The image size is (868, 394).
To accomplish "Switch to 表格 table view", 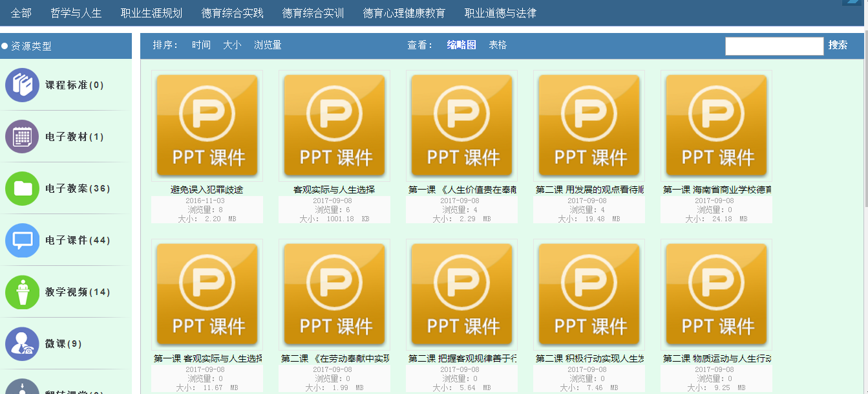I will 498,45.
